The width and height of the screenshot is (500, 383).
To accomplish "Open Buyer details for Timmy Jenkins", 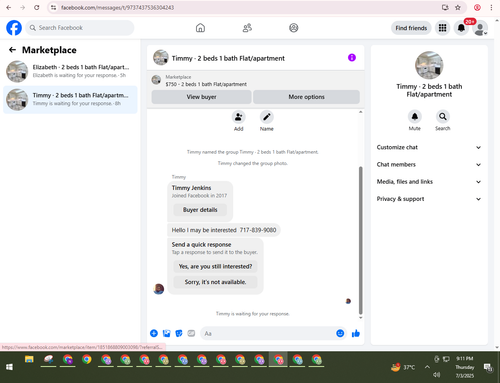I will pos(200,210).
